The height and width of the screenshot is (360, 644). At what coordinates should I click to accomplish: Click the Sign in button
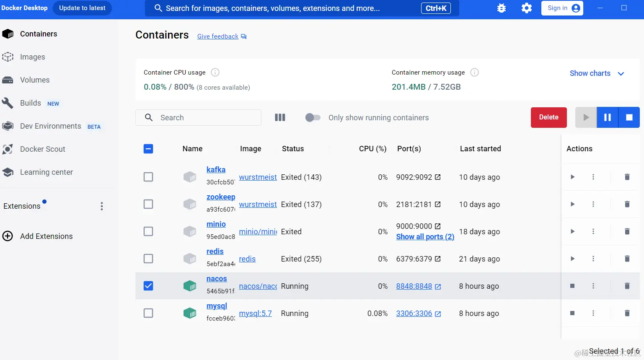point(562,8)
